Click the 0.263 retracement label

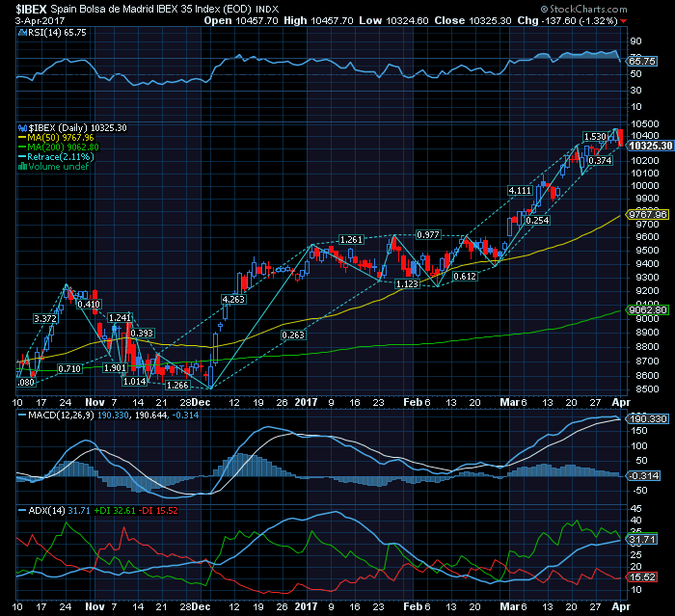tap(293, 335)
